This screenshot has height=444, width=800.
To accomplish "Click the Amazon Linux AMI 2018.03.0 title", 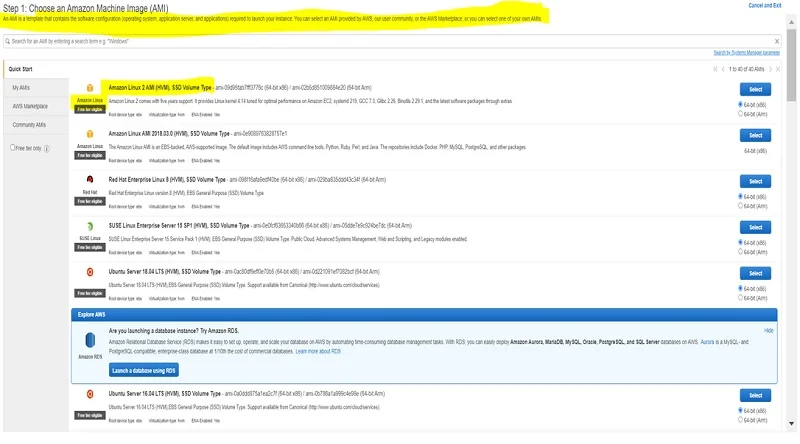I will (x=169, y=134).
